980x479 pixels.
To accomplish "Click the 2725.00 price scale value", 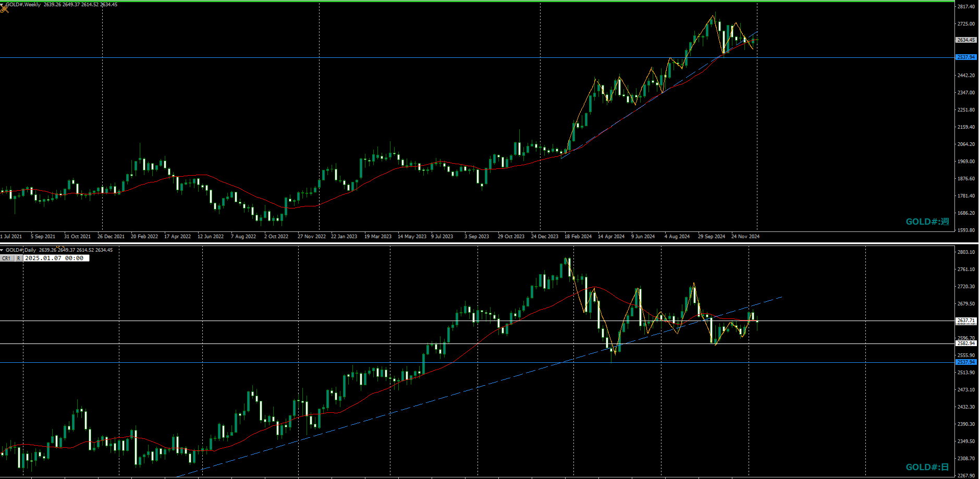I will click(966, 24).
